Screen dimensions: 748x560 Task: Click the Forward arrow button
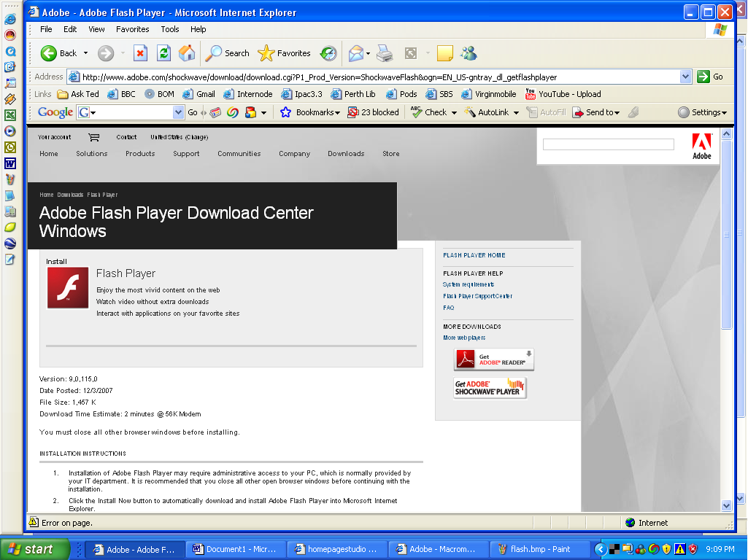point(106,53)
